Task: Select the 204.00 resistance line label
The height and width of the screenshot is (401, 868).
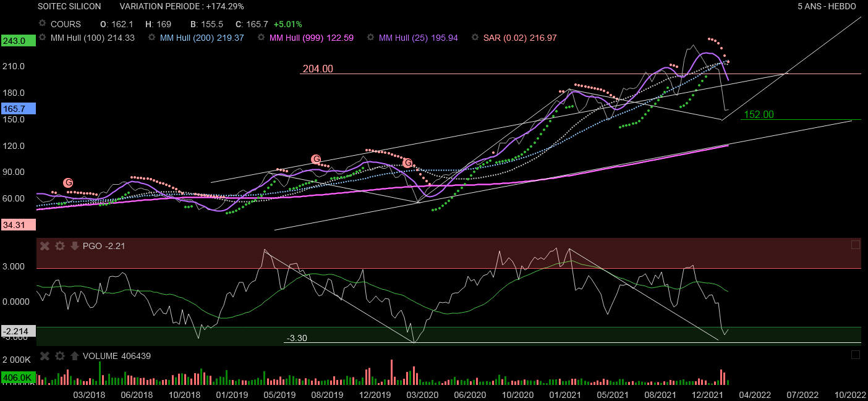Action: pyautogui.click(x=318, y=69)
